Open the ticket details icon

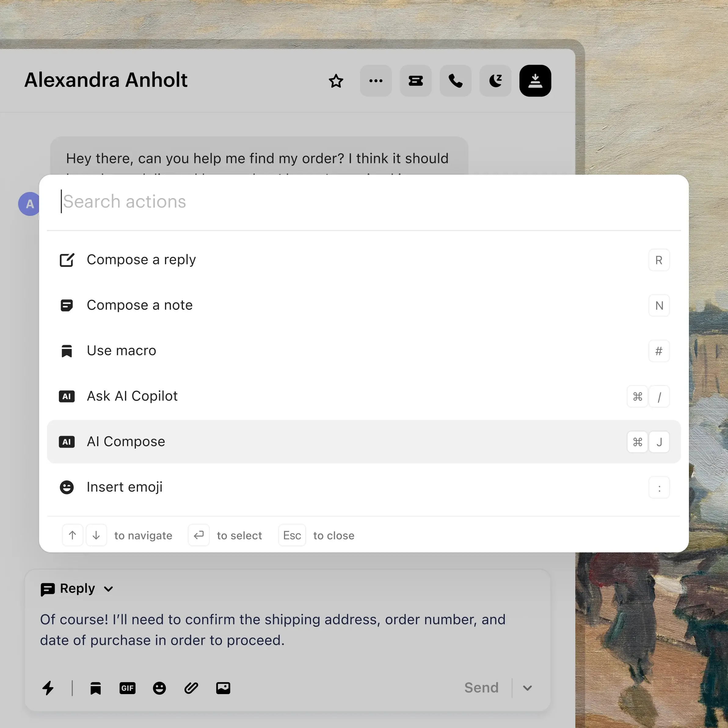click(x=416, y=81)
